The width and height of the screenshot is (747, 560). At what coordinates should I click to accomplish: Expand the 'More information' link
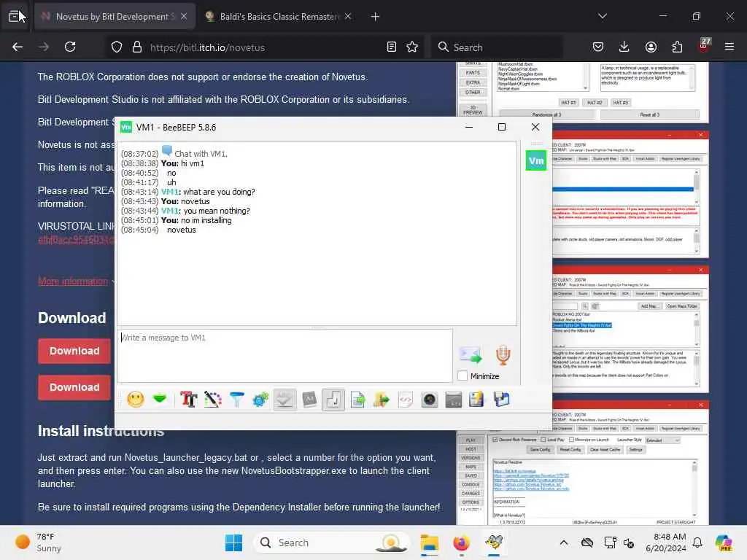click(x=73, y=281)
